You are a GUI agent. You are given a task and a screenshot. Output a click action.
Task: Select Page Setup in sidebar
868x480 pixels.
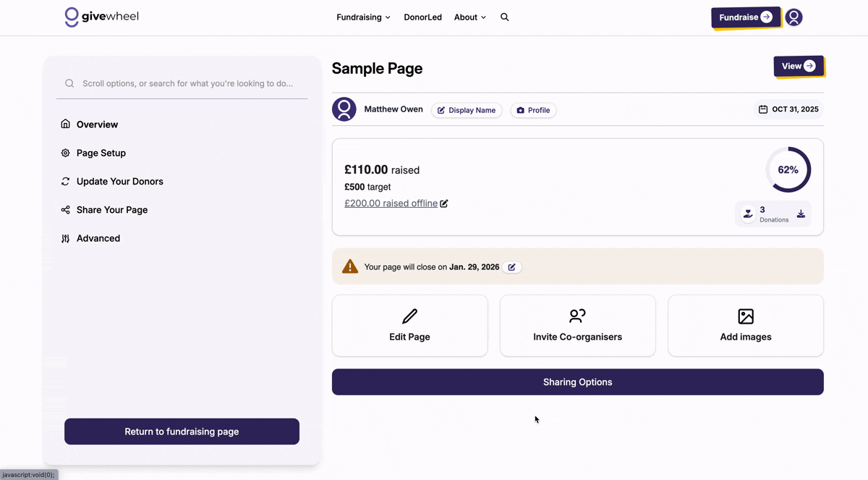pos(101,153)
